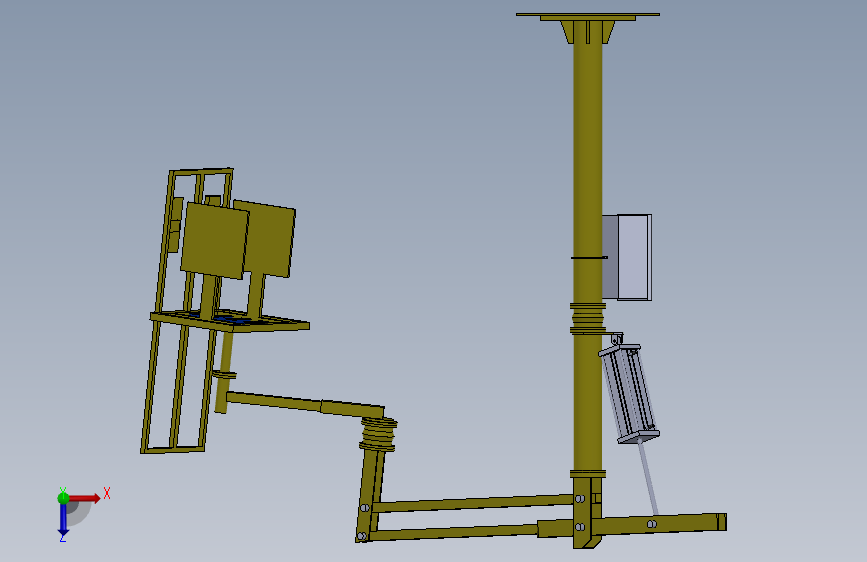Select the rear square panel behind the front one

pyautogui.click(x=270, y=238)
